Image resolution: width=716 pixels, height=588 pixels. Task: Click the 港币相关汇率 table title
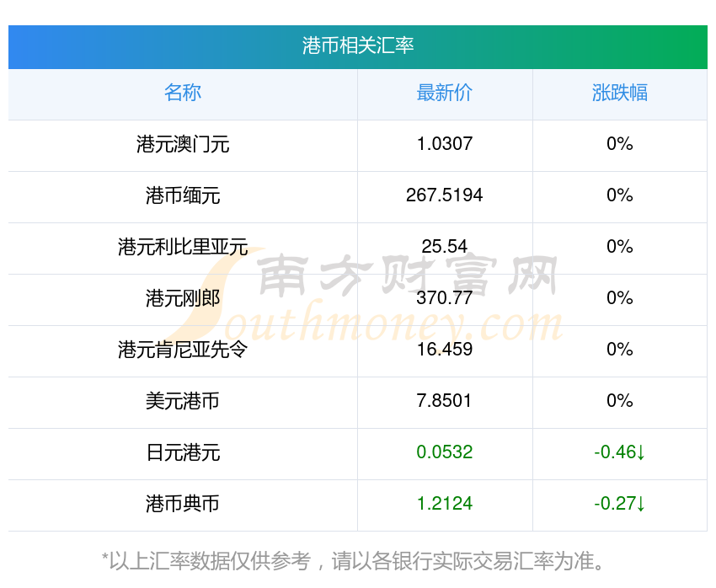(357, 45)
